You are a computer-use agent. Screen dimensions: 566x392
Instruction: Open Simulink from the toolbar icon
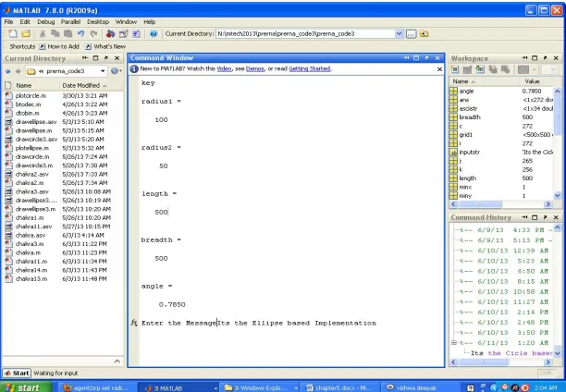tap(110, 33)
